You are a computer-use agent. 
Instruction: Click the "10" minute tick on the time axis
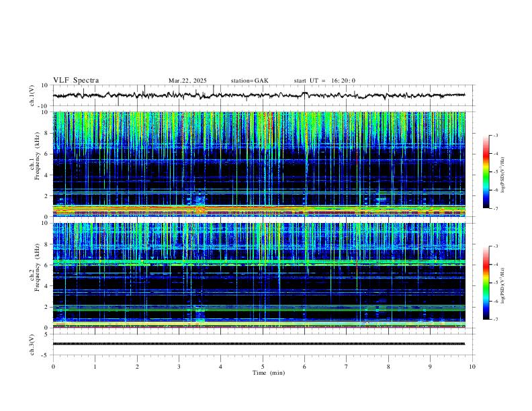pos(472,367)
